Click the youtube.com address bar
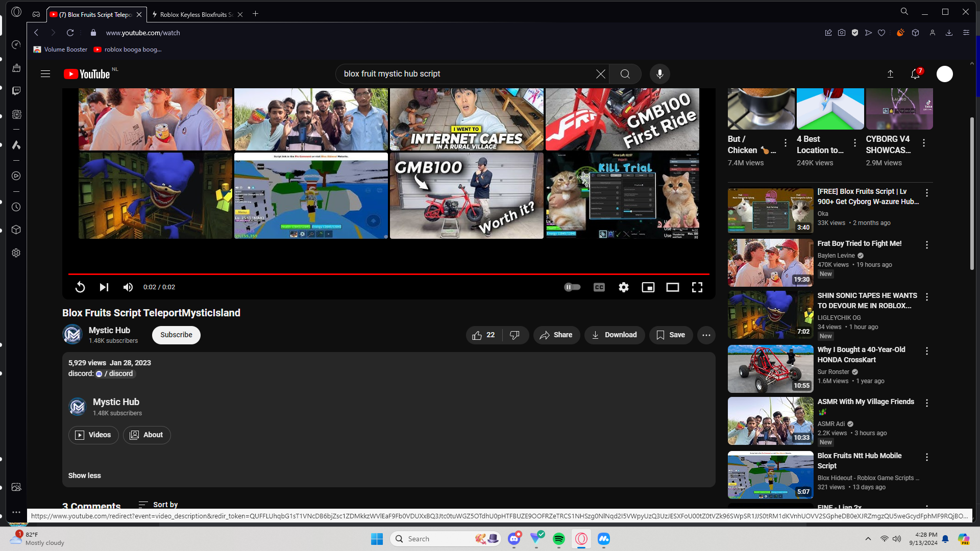The height and width of the screenshot is (551, 980). pos(143,33)
